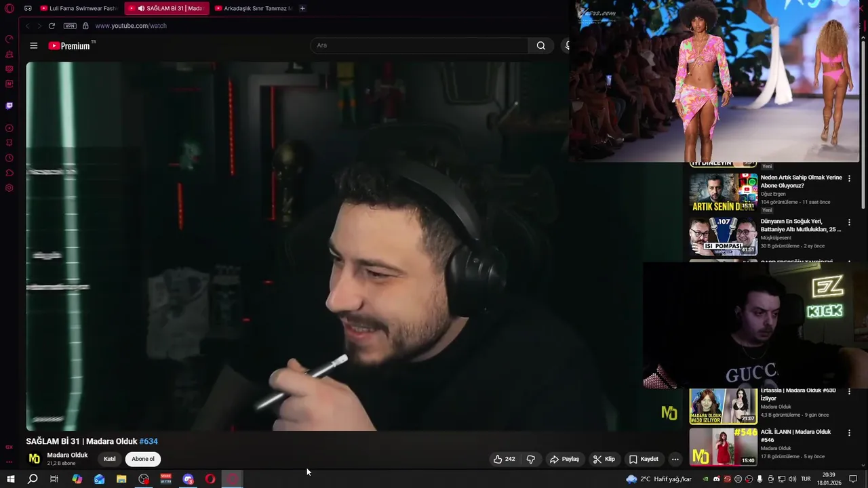Focus the YouTube 'Ara' search field
Screen dimensions: 868x488
coord(419,45)
